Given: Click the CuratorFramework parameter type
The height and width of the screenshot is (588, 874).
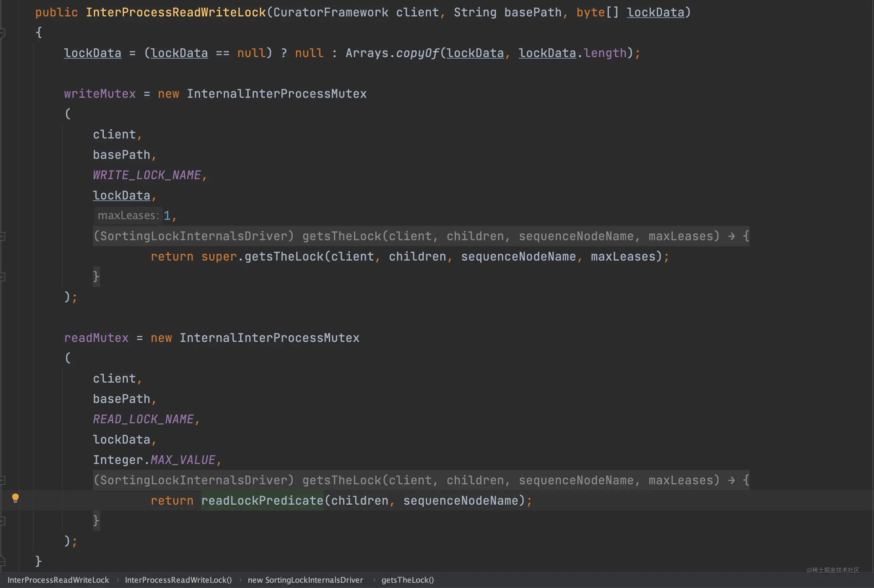Looking at the screenshot, I should [x=331, y=12].
